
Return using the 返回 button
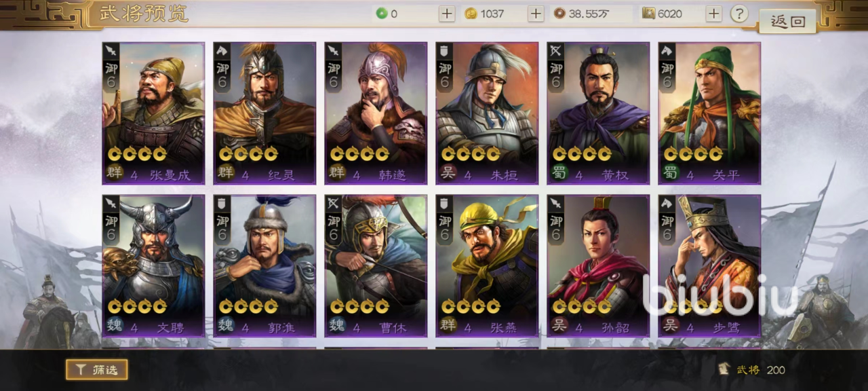coord(787,21)
